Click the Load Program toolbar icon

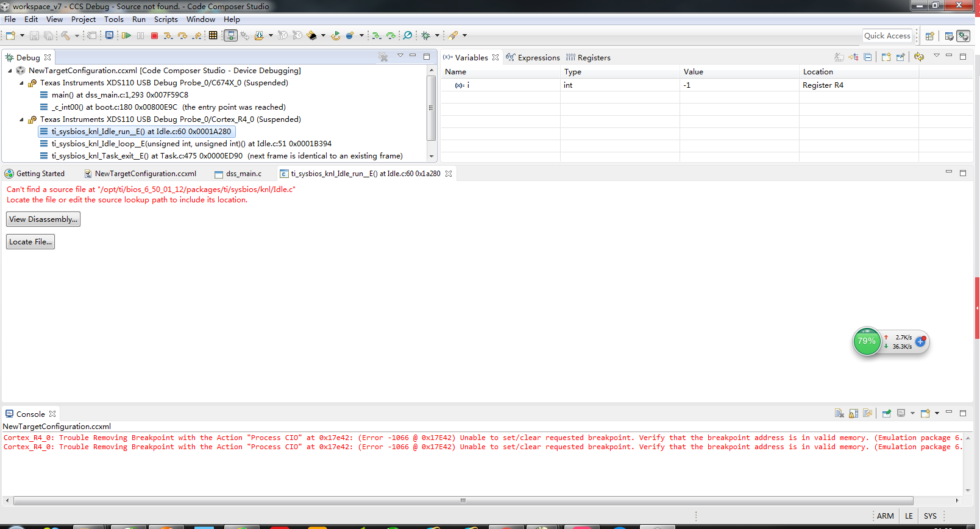click(259, 35)
